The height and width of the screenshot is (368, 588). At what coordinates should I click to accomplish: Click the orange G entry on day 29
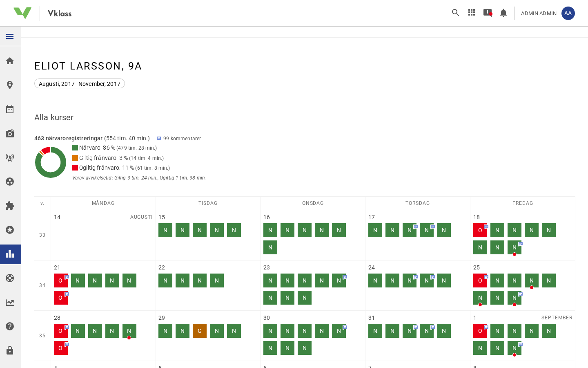(x=200, y=331)
